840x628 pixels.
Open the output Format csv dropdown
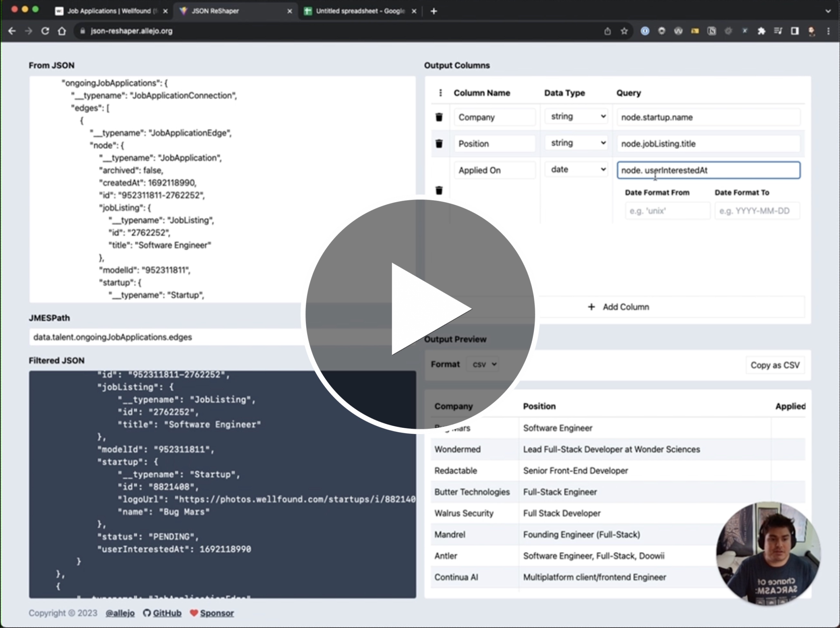(483, 365)
